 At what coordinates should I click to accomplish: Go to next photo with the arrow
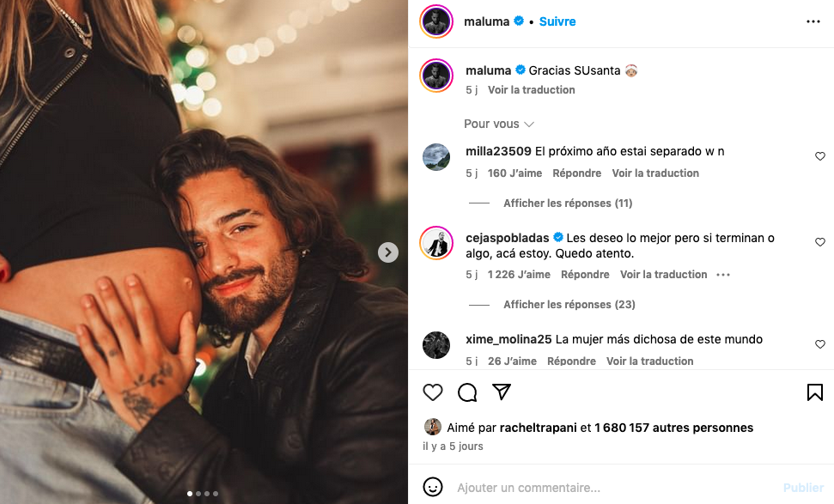pos(388,252)
